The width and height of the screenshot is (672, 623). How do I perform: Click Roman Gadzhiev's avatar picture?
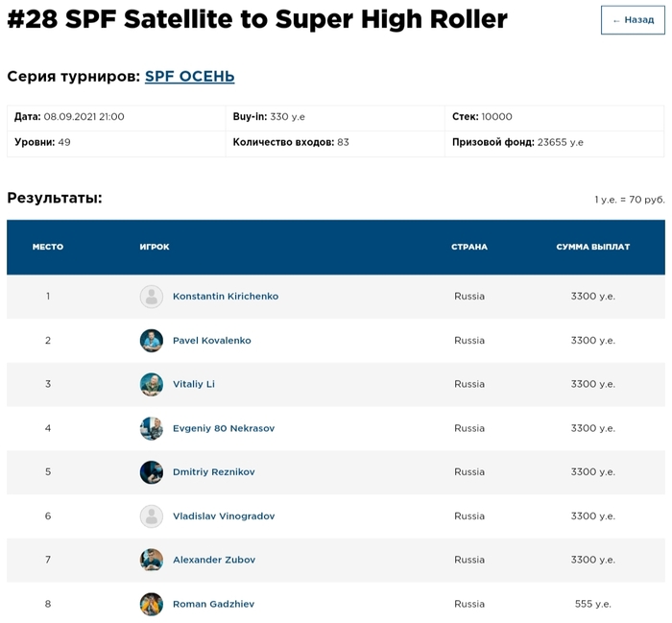click(x=152, y=604)
